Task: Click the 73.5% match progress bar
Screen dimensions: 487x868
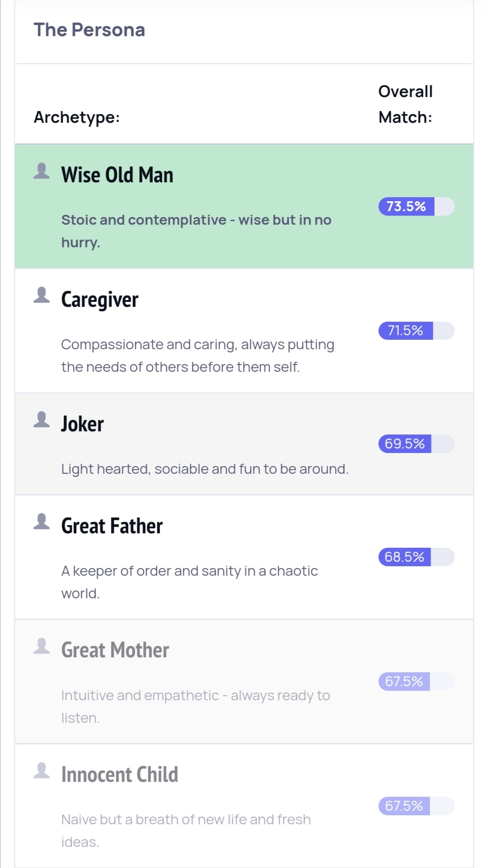Action: (x=416, y=207)
